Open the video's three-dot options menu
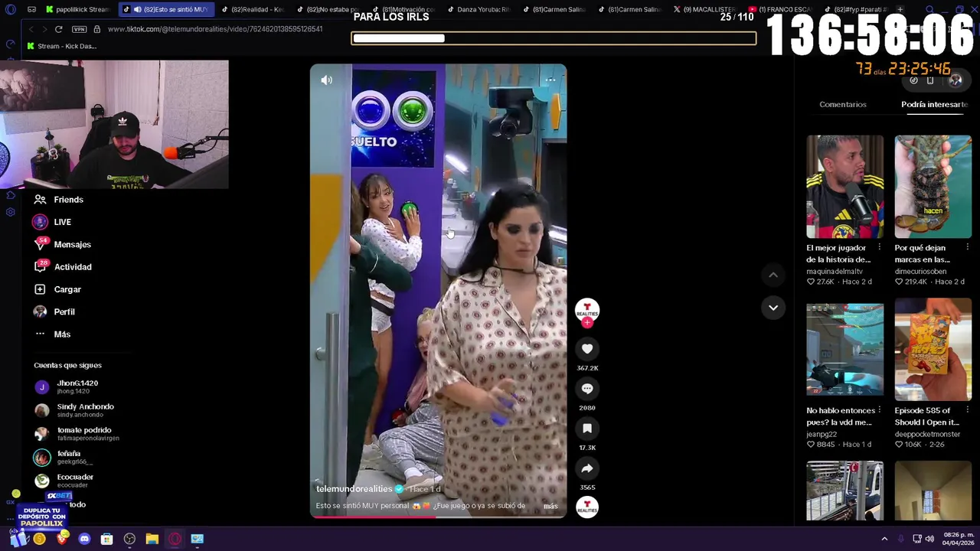This screenshot has width=980, height=551. pyautogui.click(x=550, y=80)
